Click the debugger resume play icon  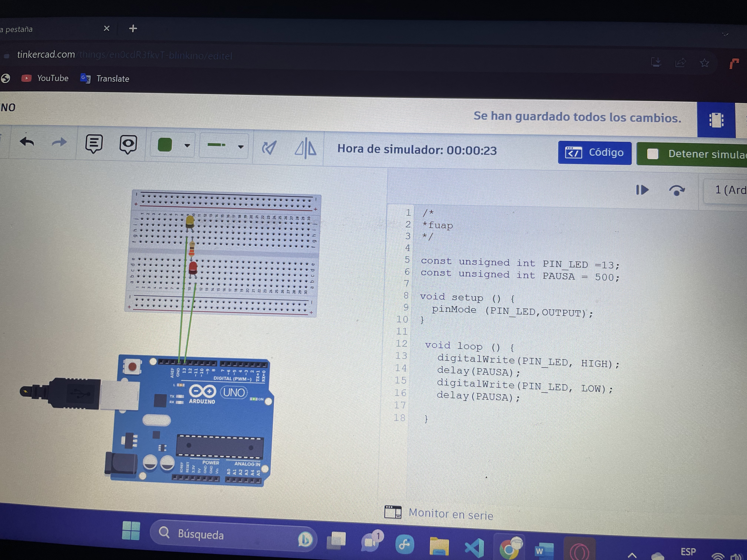pos(642,190)
